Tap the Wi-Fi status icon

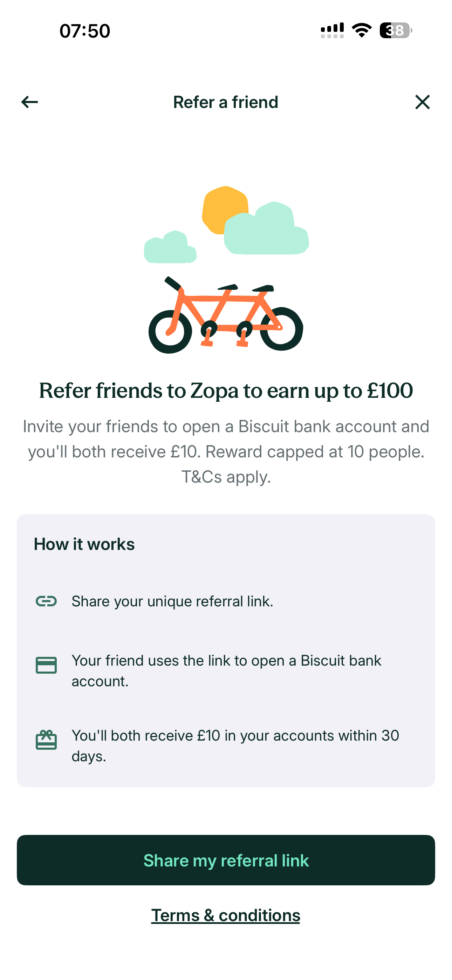click(x=362, y=30)
